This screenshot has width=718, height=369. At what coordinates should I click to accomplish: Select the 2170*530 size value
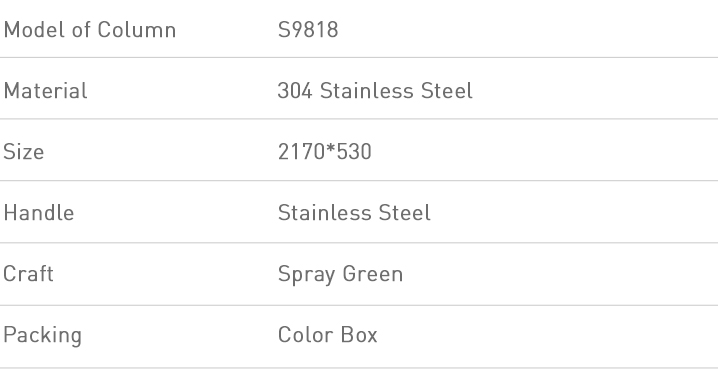coord(325,152)
